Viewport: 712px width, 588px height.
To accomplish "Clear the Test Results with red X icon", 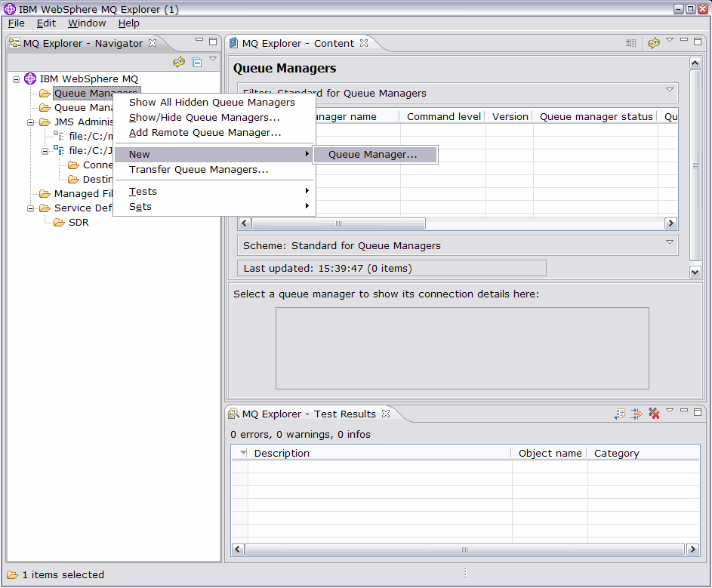I will click(x=654, y=413).
